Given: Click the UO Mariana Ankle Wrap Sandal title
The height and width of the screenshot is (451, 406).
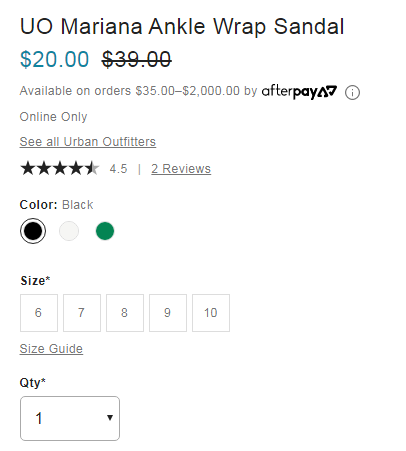Looking at the screenshot, I should pyautogui.click(x=182, y=26).
